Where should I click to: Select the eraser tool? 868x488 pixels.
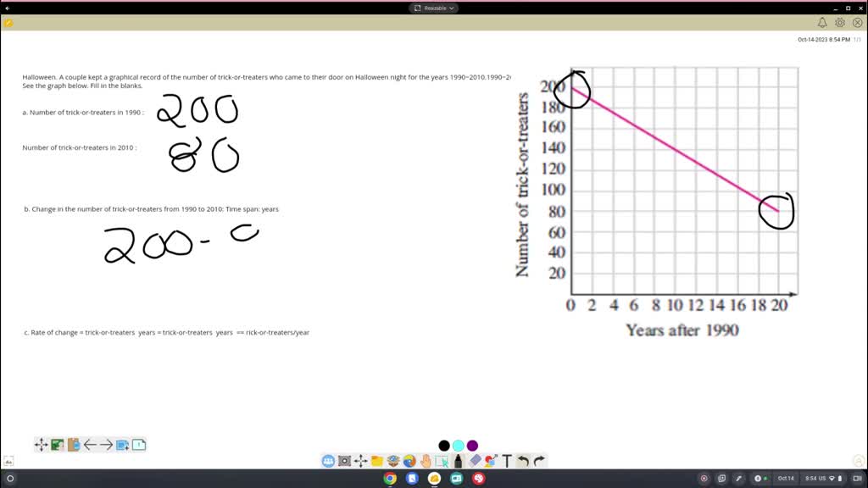475,461
